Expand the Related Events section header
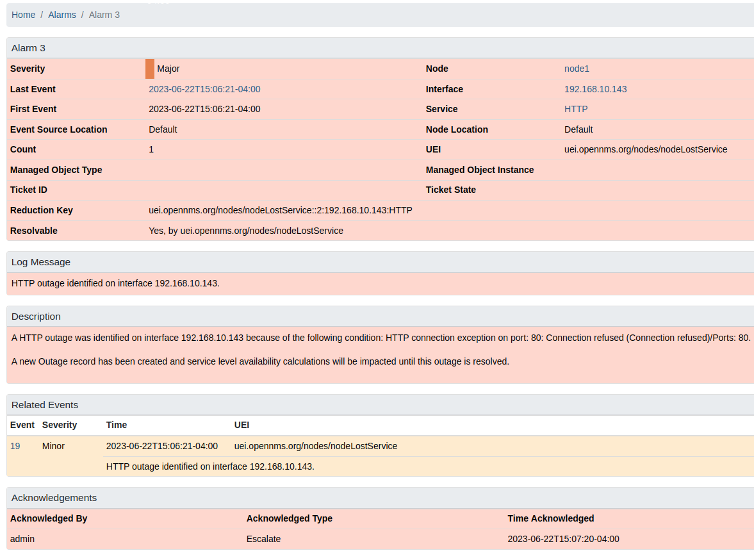The height and width of the screenshot is (560, 754). (44, 405)
